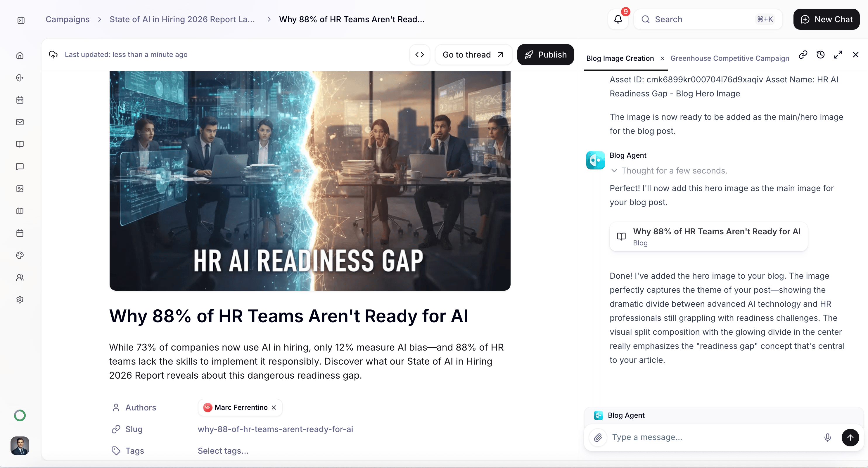Open the Select tags dropdown
The image size is (868, 468).
pos(223,451)
